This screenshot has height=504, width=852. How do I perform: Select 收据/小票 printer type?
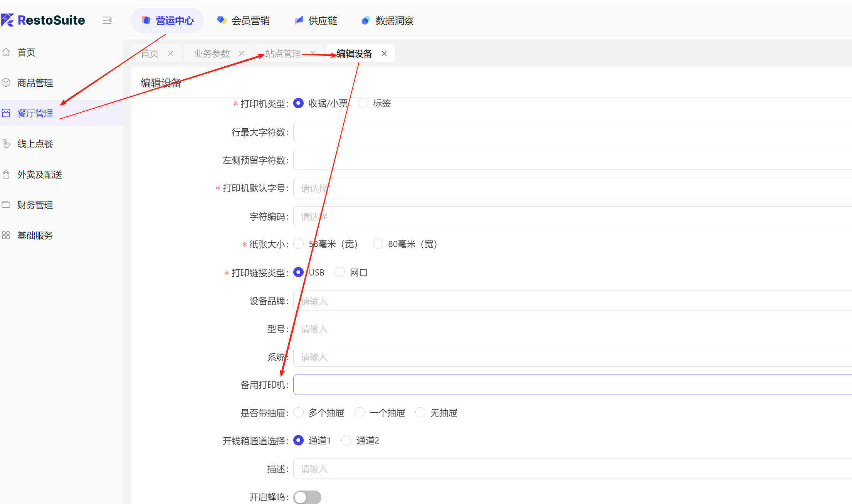click(x=298, y=103)
